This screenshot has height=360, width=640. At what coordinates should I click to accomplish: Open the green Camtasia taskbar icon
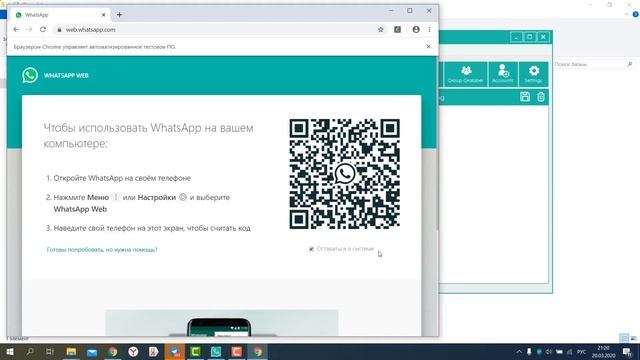196,351
